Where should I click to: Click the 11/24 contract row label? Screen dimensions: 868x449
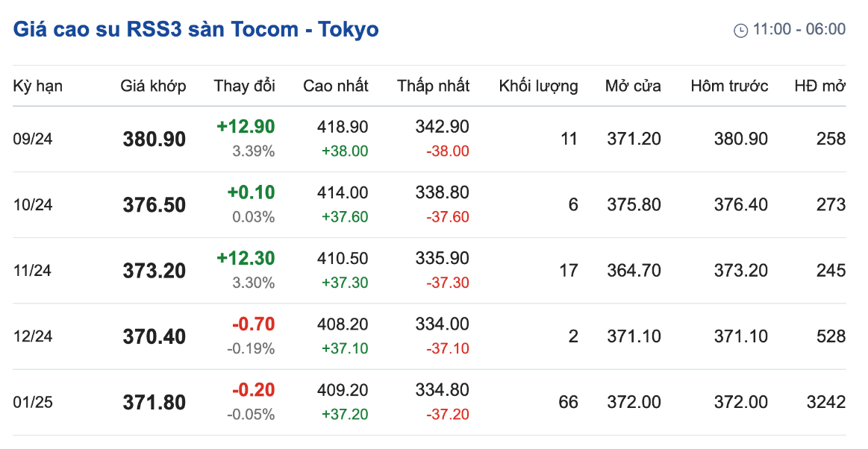coord(33,271)
